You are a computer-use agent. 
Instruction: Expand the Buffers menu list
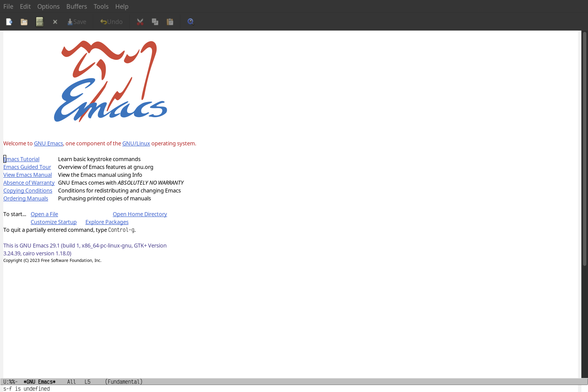click(x=77, y=6)
